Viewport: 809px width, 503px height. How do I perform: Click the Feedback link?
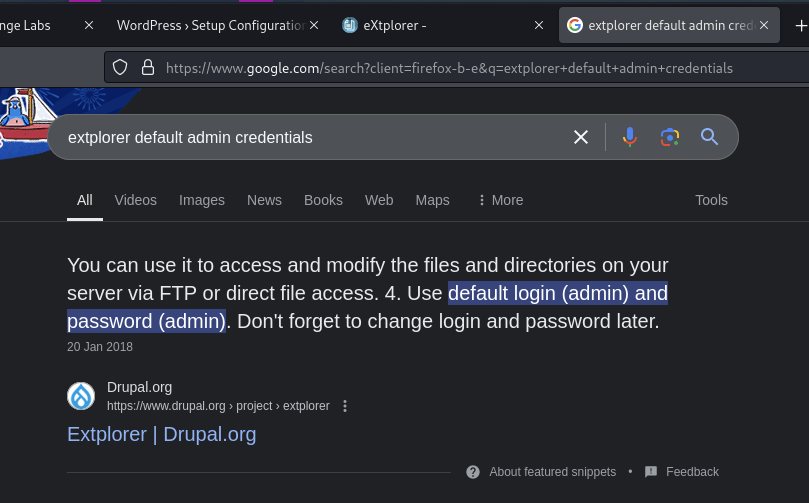coord(692,472)
